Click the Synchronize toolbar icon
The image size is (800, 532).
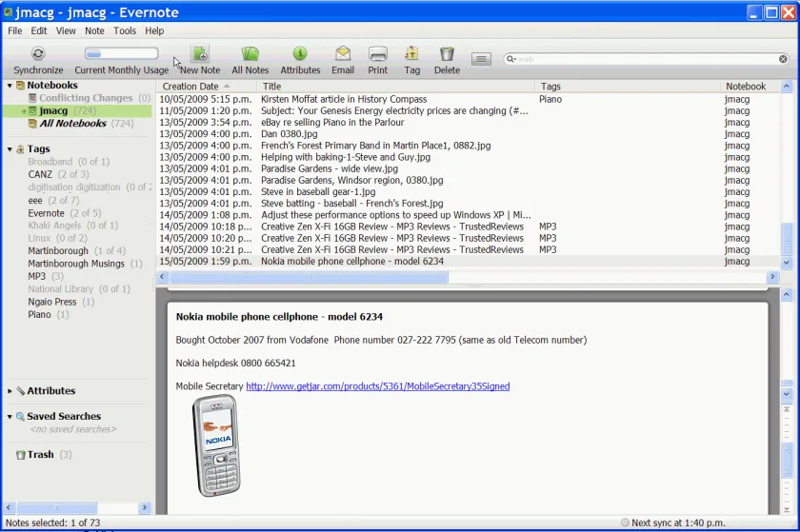coord(38,53)
